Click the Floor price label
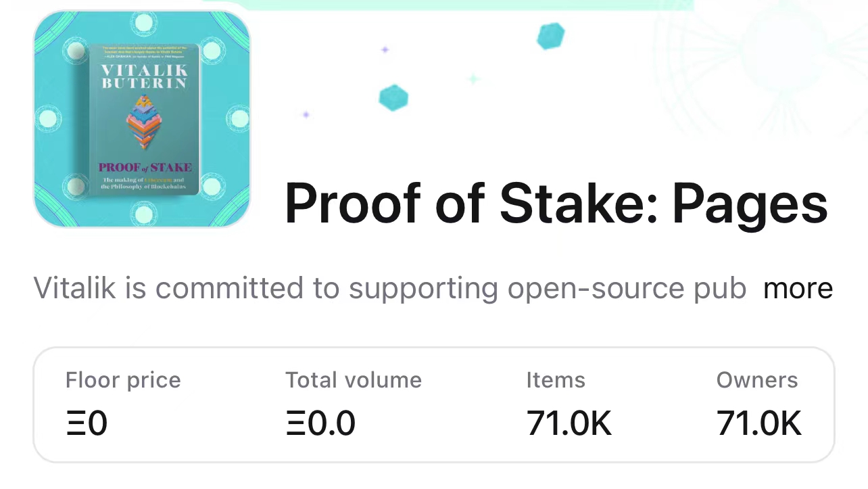This screenshot has width=868, height=489. tap(123, 380)
